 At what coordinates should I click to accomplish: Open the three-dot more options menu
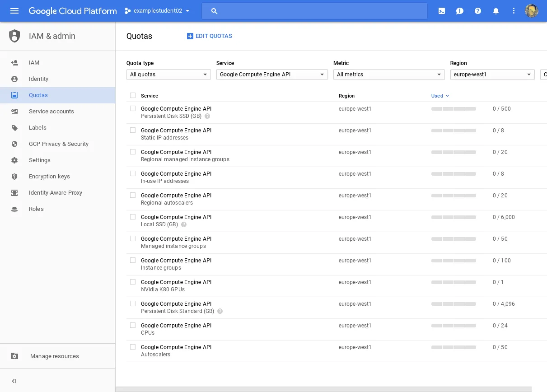(x=514, y=11)
